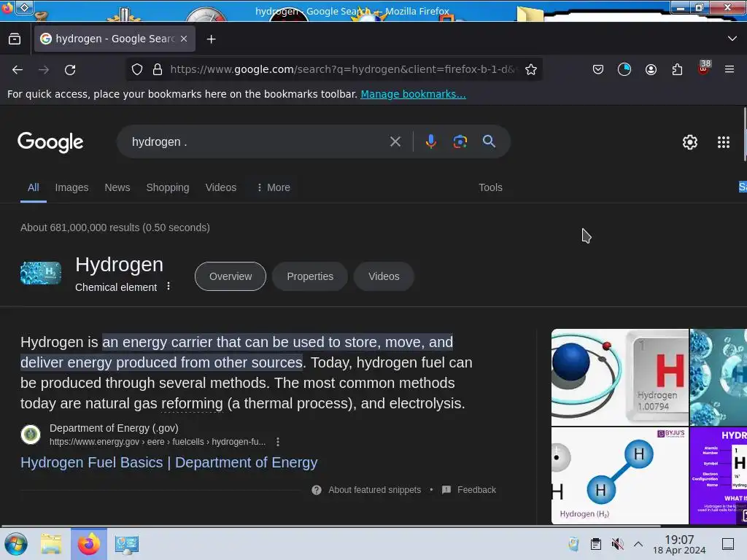
Task: Open Hydrogen Fuel Basics Department of Energy link
Action: pyautogui.click(x=169, y=462)
